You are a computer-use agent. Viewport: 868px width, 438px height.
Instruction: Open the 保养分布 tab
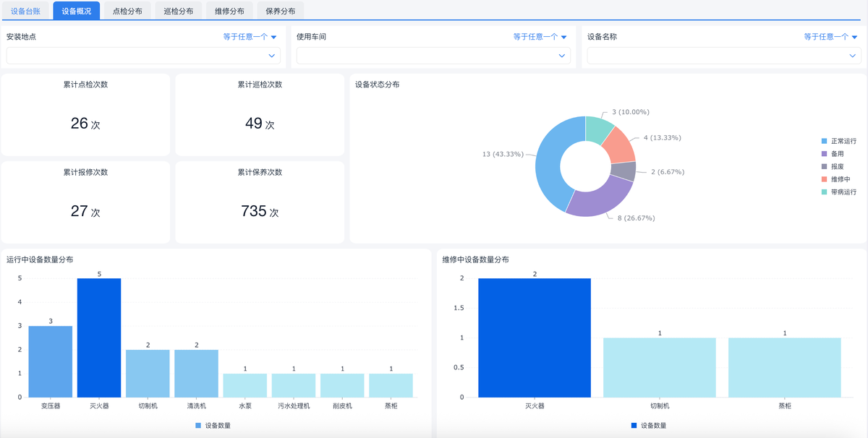pos(280,11)
